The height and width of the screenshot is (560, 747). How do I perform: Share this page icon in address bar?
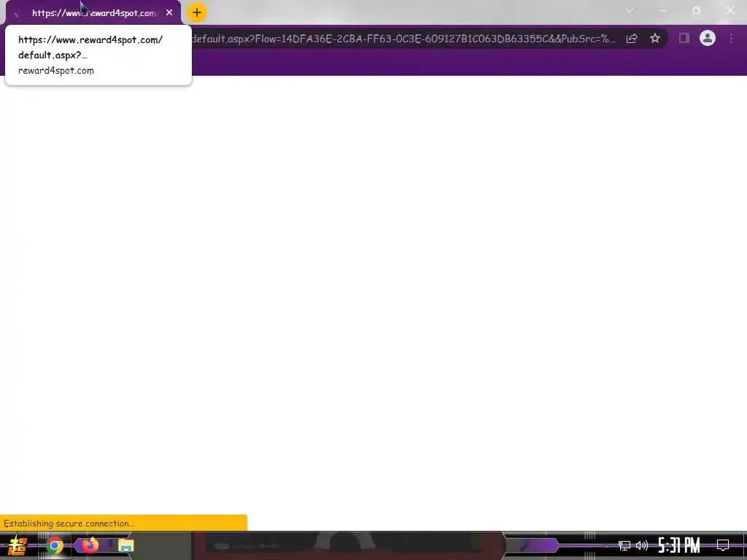[x=632, y=39]
